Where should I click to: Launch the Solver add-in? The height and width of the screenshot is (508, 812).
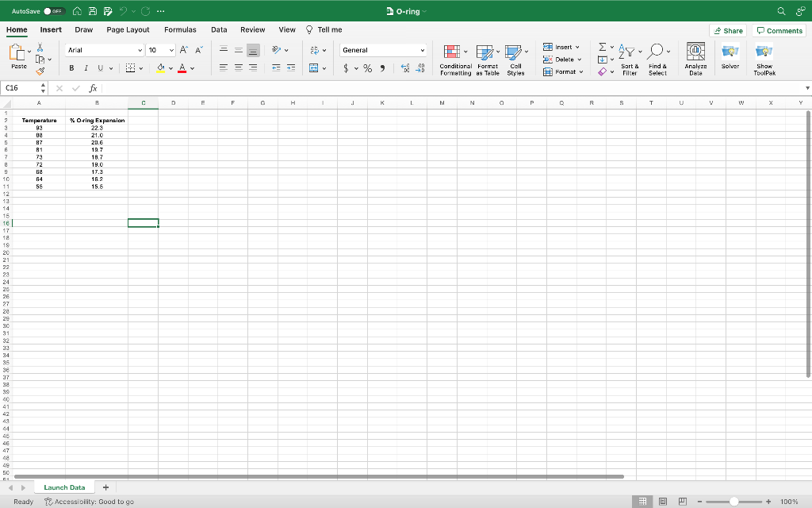click(x=730, y=57)
